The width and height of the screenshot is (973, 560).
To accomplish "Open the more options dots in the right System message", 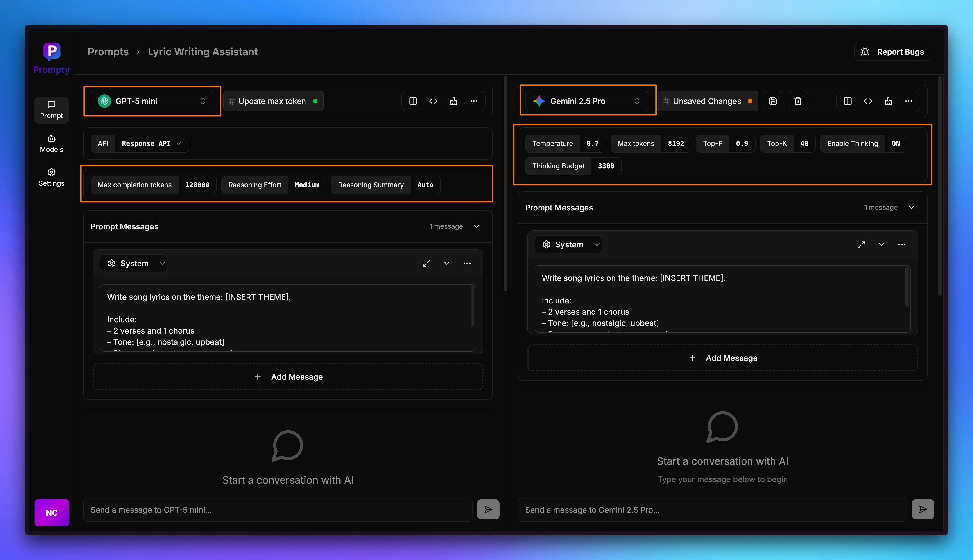I will click(901, 245).
